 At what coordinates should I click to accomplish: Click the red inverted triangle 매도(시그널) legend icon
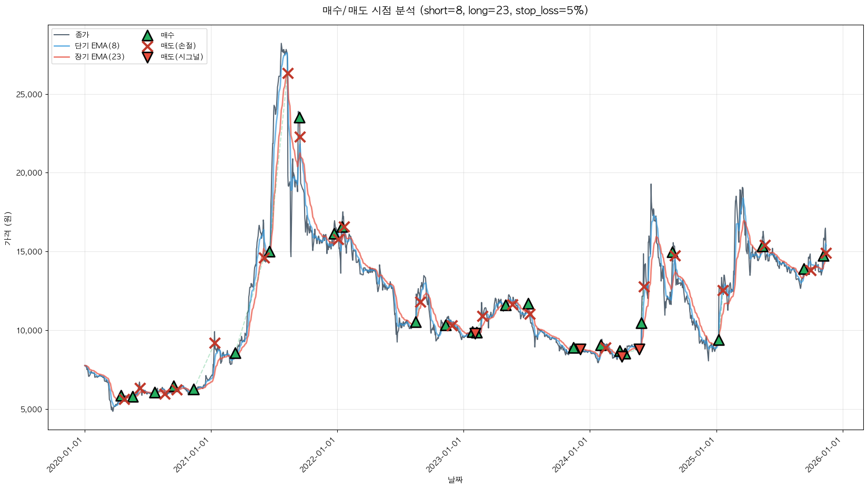click(x=147, y=57)
